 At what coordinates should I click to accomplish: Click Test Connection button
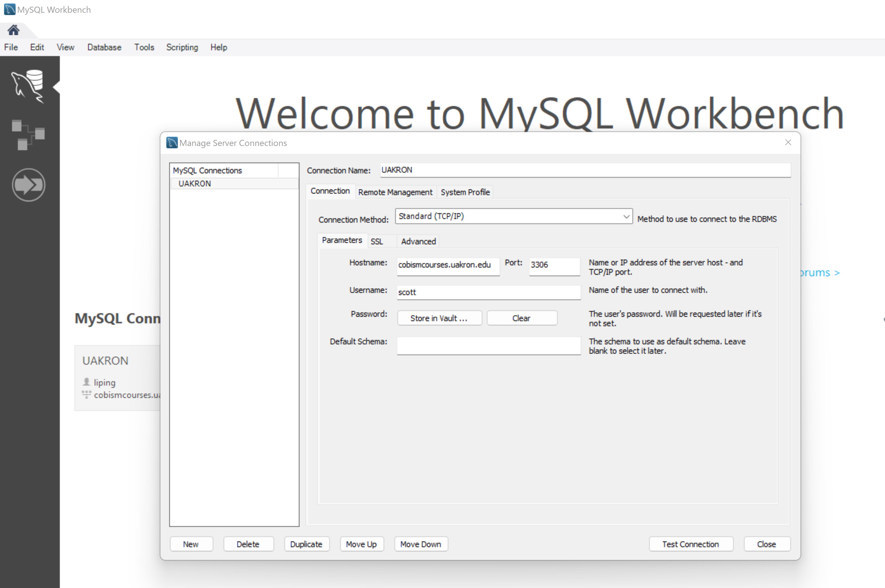[x=691, y=545]
